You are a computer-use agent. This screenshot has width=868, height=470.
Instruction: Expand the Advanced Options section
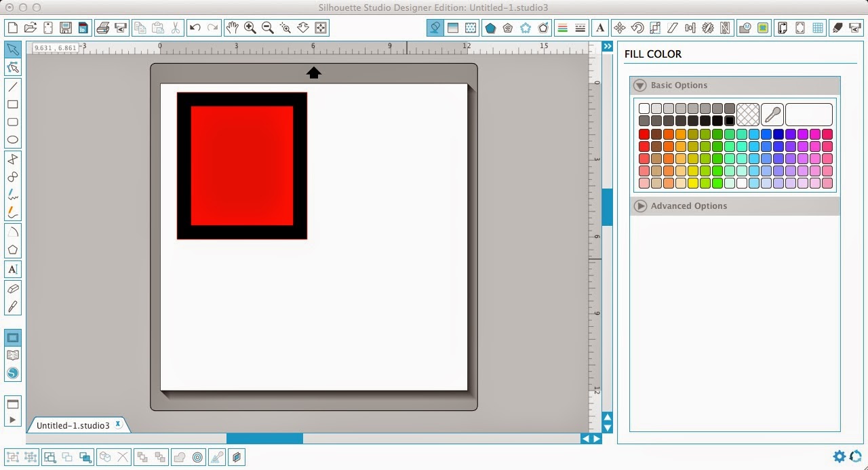[639, 205]
